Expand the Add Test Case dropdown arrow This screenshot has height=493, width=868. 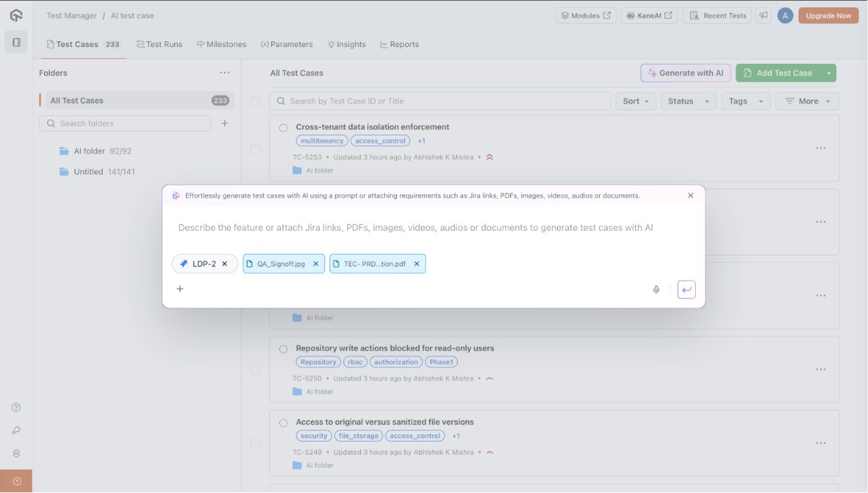pyautogui.click(x=829, y=73)
